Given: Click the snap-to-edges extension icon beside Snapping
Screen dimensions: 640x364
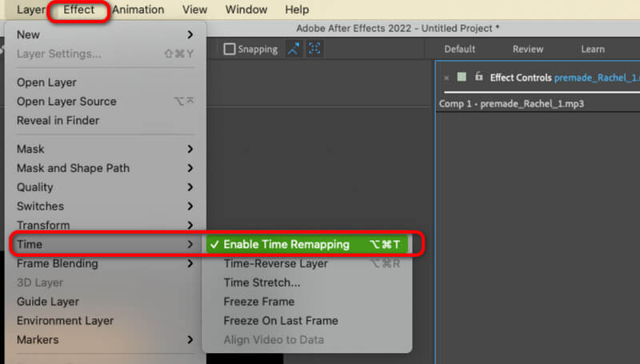Looking at the screenshot, I should (x=294, y=49).
